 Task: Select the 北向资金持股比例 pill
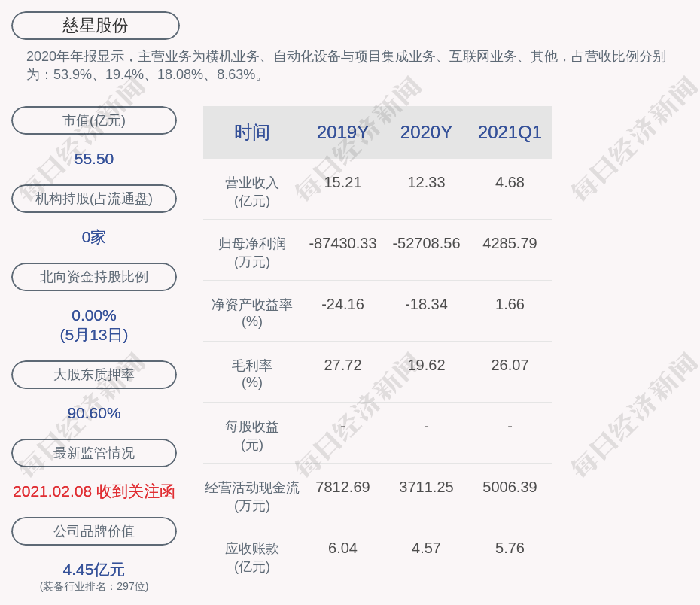pyautogui.click(x=94, y=277)
